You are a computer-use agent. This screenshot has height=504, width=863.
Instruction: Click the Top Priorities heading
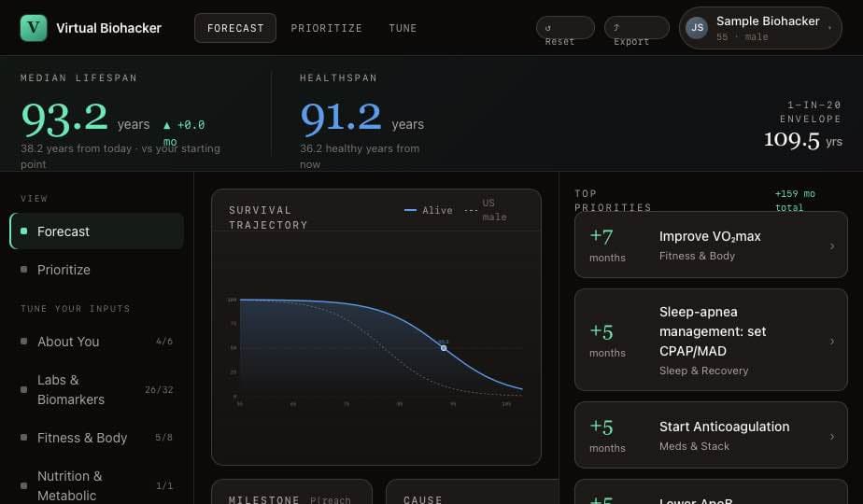pos(613,201)
